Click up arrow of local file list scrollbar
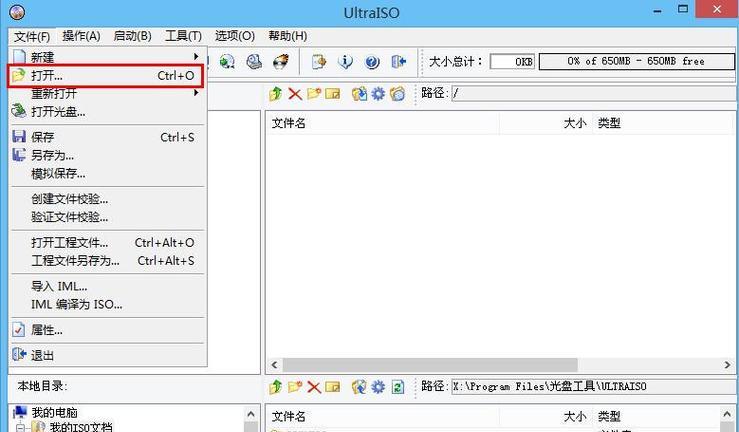This screenshot has width=739, height=432. (727, 414)
